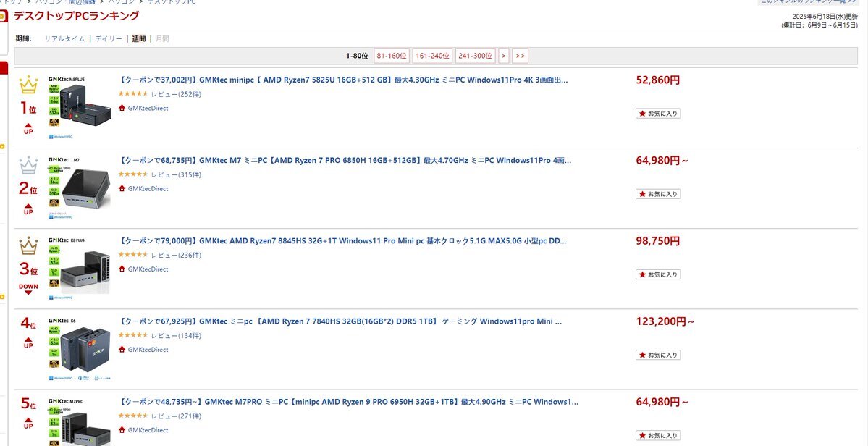Viewport: 868px width, 446px height.
Task: Click the shop house icon in the GMKtec M7 6850H row
Action: click(x=122, y=188)
